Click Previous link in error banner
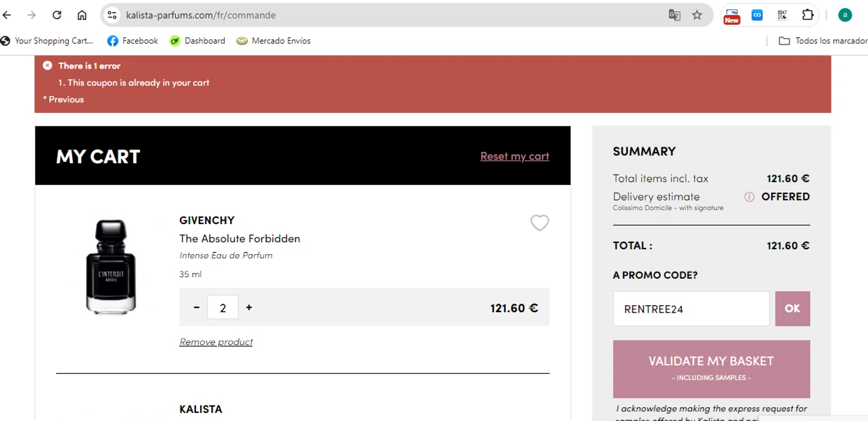The image size is (868, 421). click(66, 99)
